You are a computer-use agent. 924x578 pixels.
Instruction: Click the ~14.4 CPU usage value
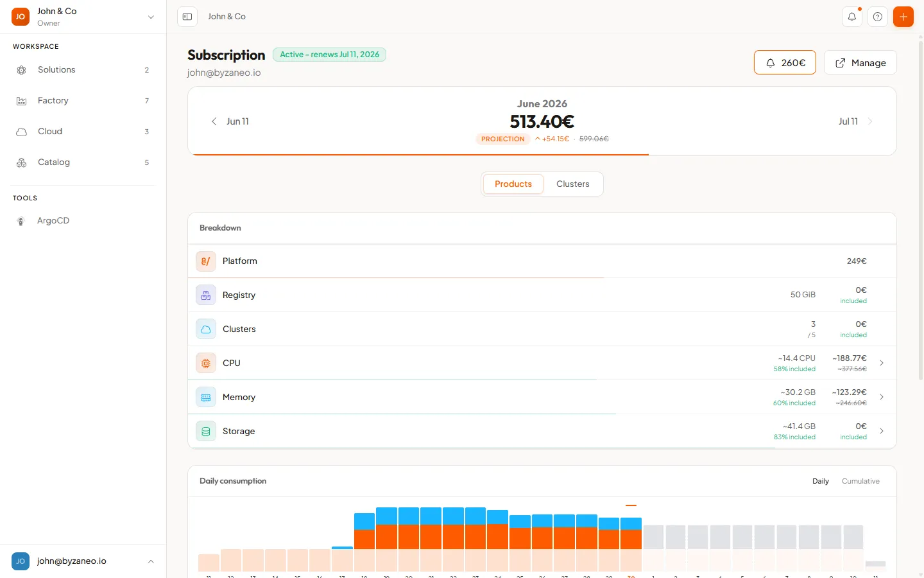click(x=796, y=358)
